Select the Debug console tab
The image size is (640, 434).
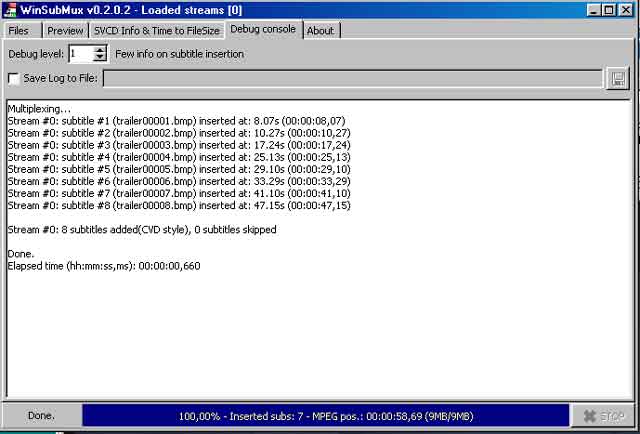point(263,29)
